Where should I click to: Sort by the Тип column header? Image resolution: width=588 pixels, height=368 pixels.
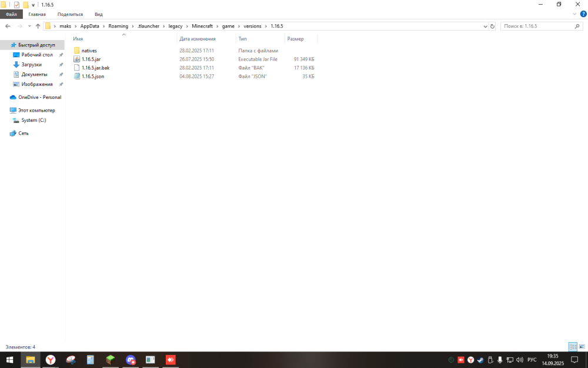pyautogui.click(x=243, y=39)
